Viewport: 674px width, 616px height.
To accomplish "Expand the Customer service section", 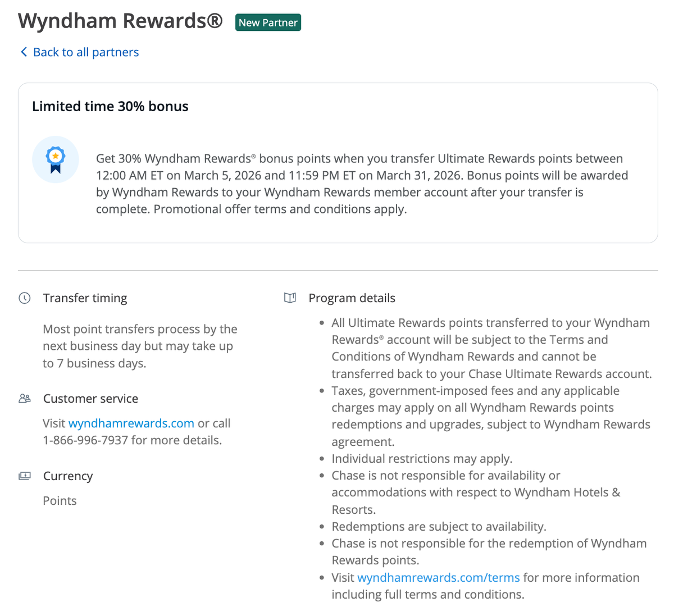I will point(90,398).
